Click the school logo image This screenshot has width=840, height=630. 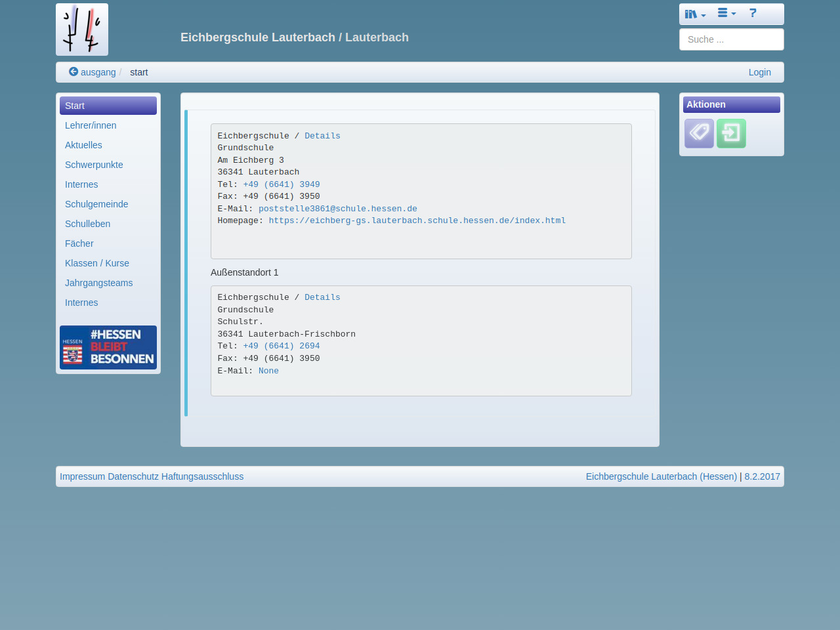coord(82,30)
